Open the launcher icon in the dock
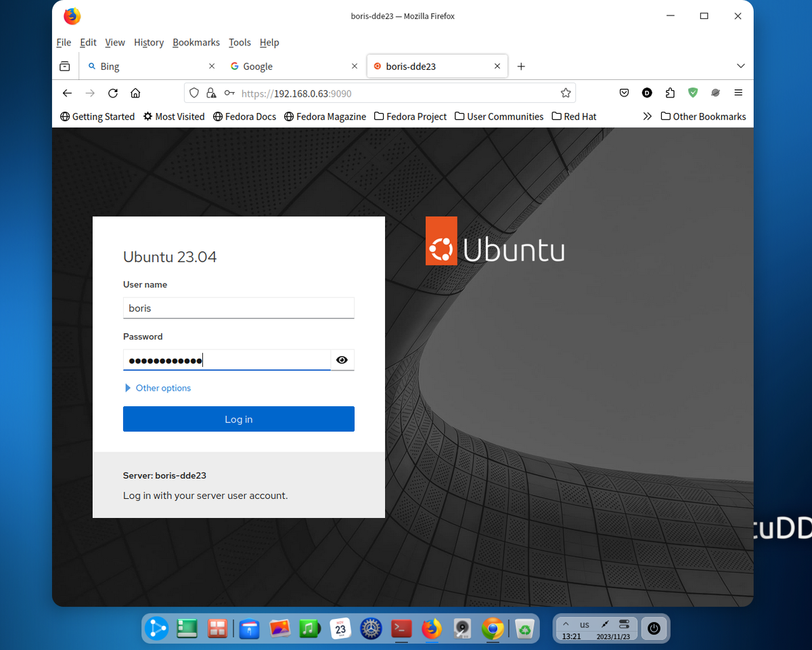The height and width of the screenshot is (650, 812). (x=158, y=629)
